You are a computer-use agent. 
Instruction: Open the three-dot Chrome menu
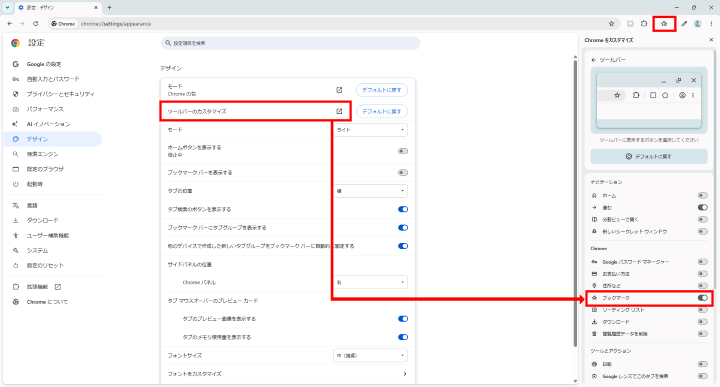(711, 23)
